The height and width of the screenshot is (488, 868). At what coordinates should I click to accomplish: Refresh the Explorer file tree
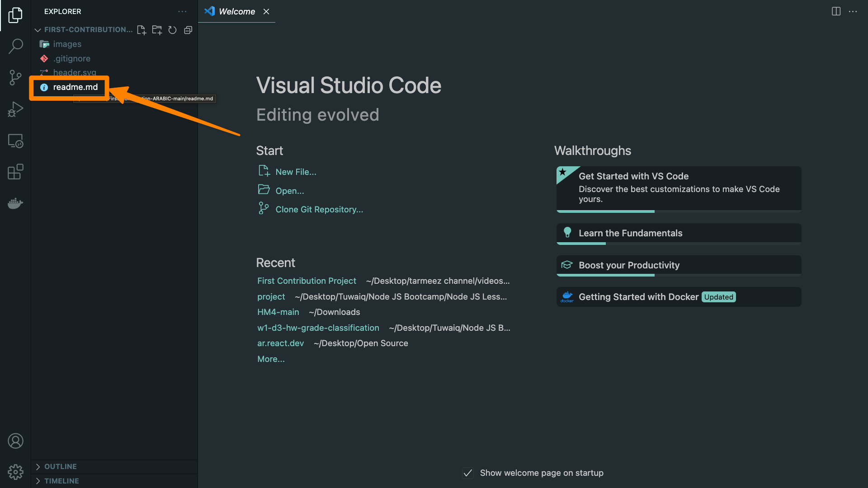coord(172,30)
